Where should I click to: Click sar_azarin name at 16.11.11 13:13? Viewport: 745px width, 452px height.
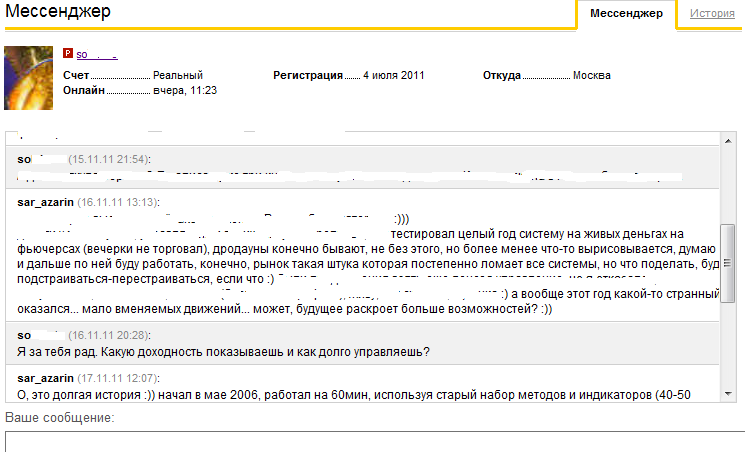tap(46, 202)
